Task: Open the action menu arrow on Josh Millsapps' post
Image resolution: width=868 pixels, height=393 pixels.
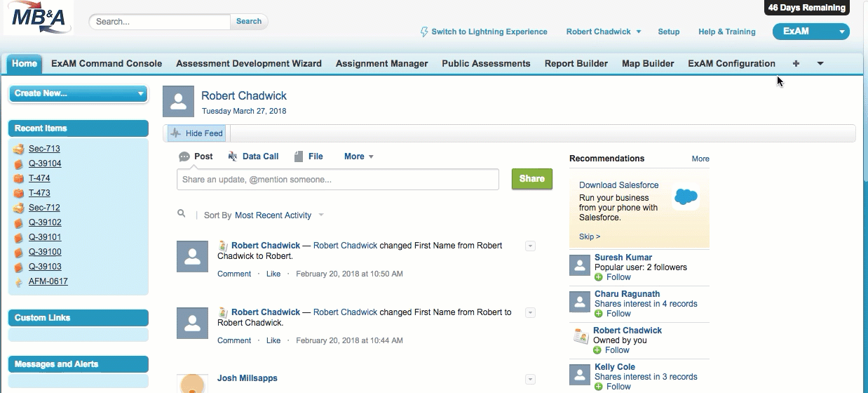Action: tap(530, 379)
